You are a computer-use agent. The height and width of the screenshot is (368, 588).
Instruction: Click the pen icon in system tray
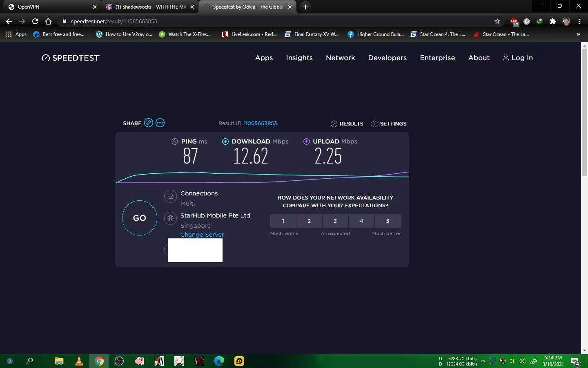(534, 361)
